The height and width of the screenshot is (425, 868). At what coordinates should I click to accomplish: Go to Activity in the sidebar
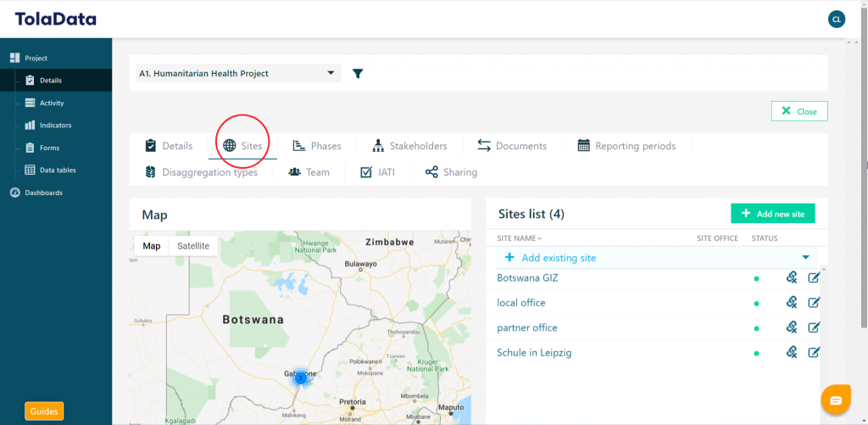tap(52, 103)
